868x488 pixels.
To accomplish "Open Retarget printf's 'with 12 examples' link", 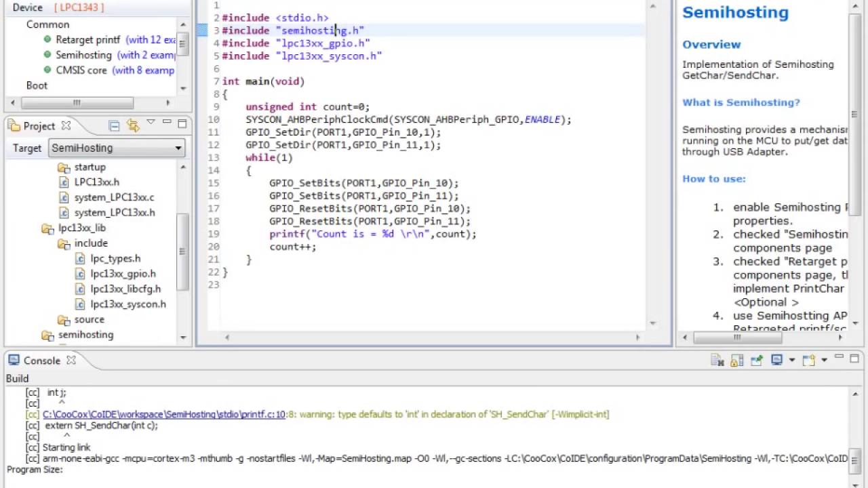I will point(151,39).
